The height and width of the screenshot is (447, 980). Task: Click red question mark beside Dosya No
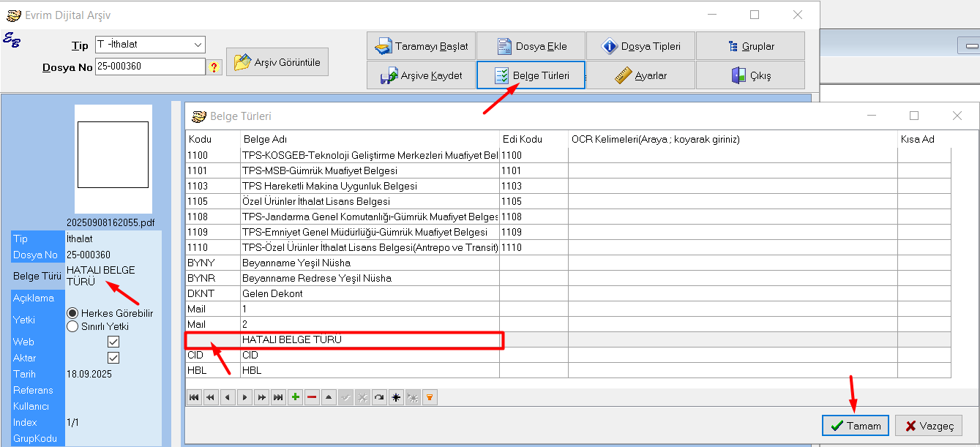coord(214,67)
